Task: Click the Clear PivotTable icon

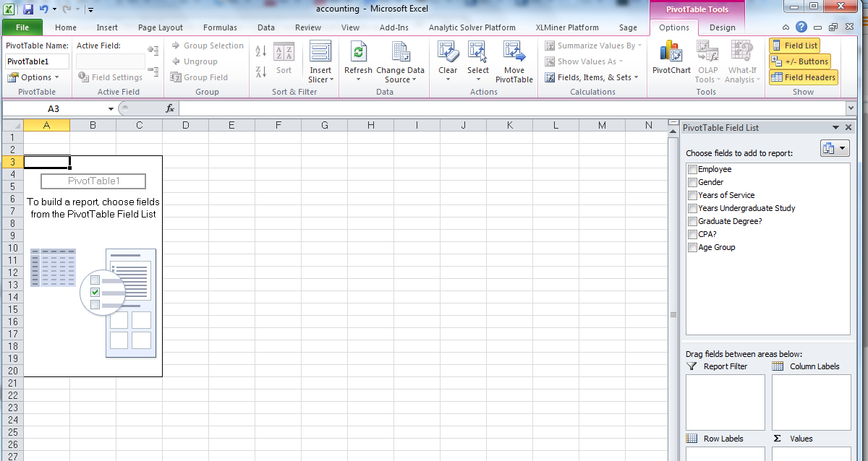Action: point(448,53)
